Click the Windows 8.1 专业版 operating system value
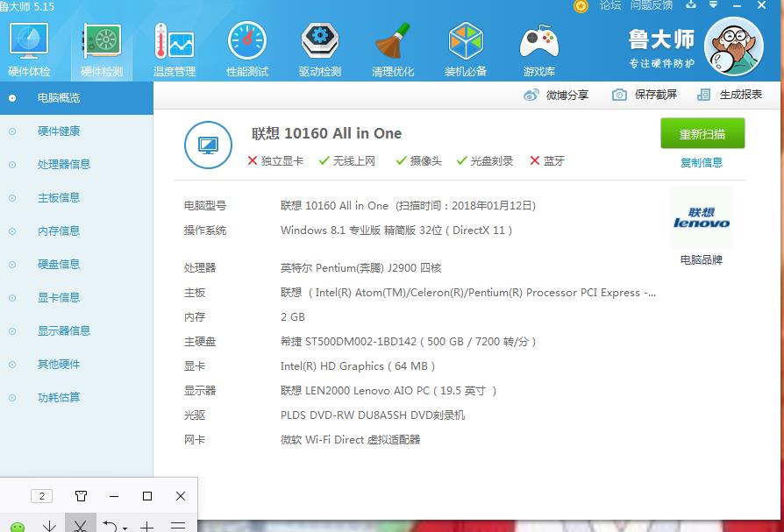 pos(396,231)
